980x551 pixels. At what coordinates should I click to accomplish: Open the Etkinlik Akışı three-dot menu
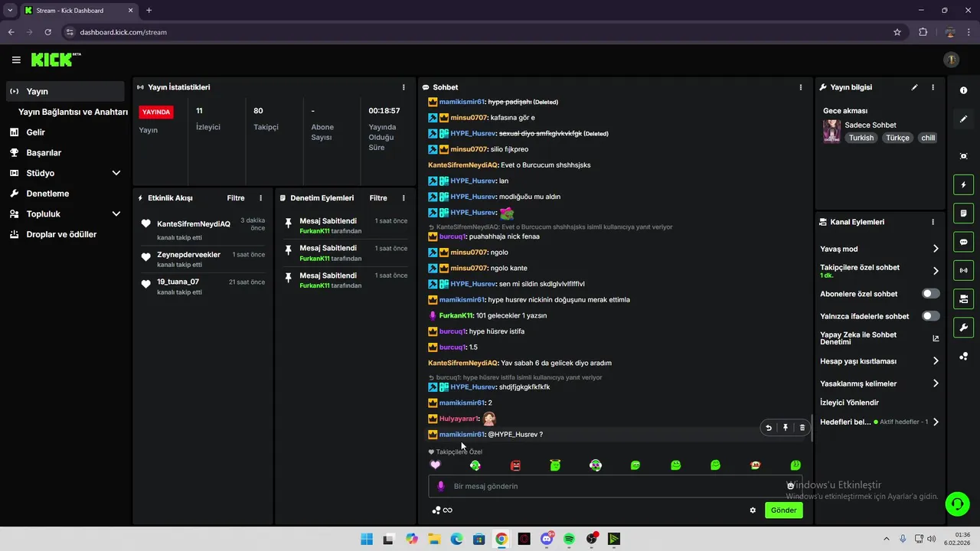click(260, 197)
